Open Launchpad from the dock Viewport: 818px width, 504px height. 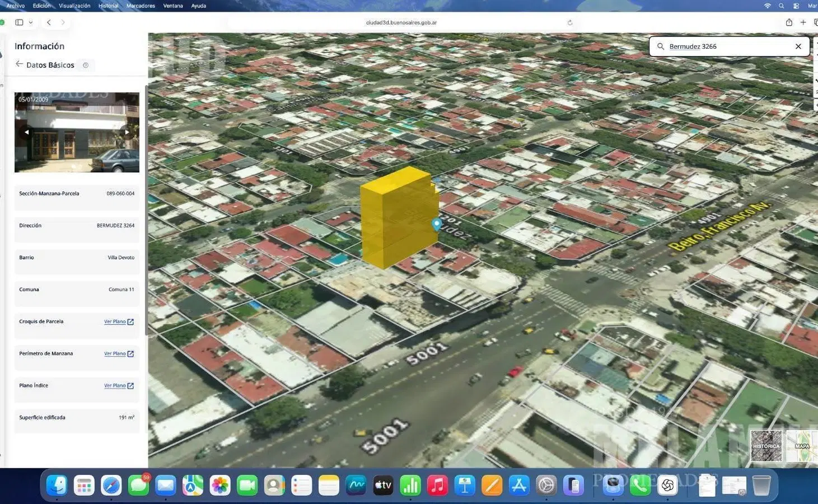point(84,485)
